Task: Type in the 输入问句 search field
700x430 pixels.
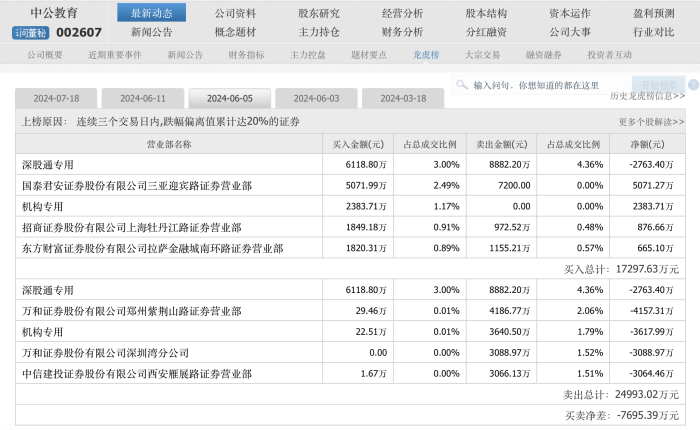Action: click(545, 86)
